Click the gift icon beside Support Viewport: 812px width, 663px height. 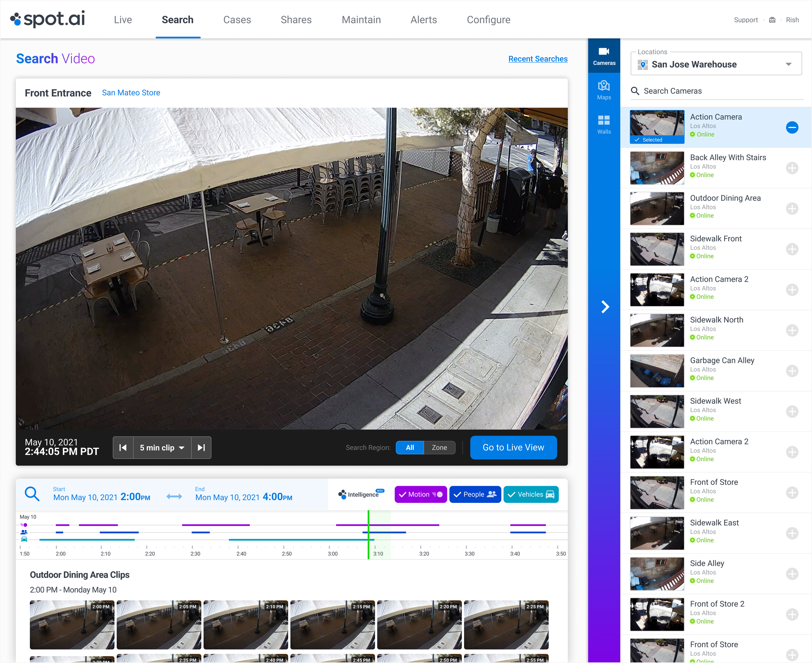pos(772,20)
